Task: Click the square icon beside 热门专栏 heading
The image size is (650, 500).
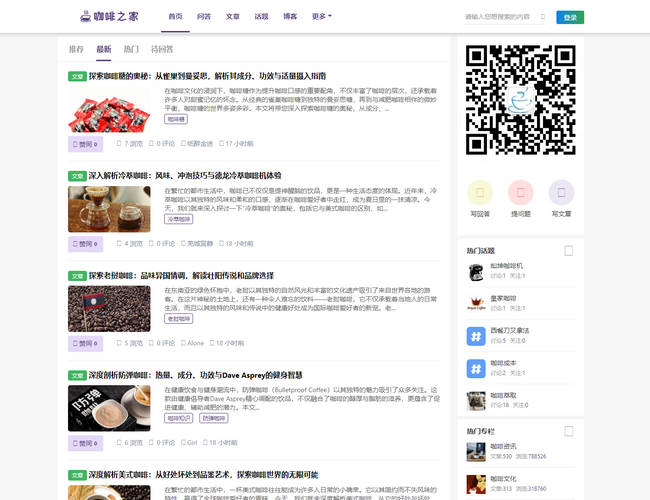Action: tap(569, 430)
